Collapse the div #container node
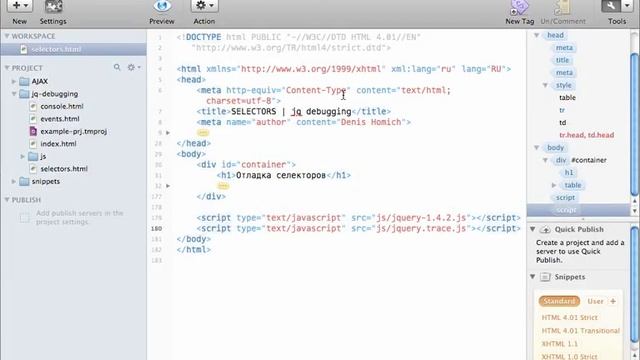The width and height of the screenshot is (640, 360). pyautogui.click(x=545, y=160)
